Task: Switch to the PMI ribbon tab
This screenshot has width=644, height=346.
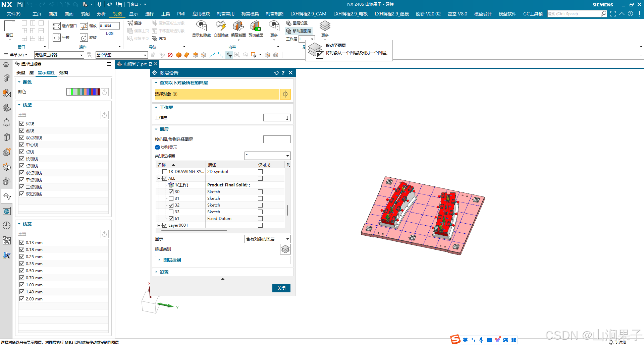Action: click(181, 14)
